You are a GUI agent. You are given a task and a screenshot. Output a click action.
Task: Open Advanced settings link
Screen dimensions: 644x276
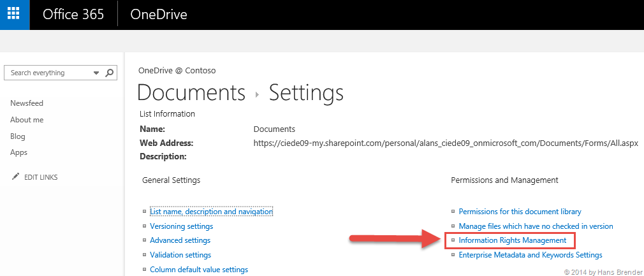point(180,240)
